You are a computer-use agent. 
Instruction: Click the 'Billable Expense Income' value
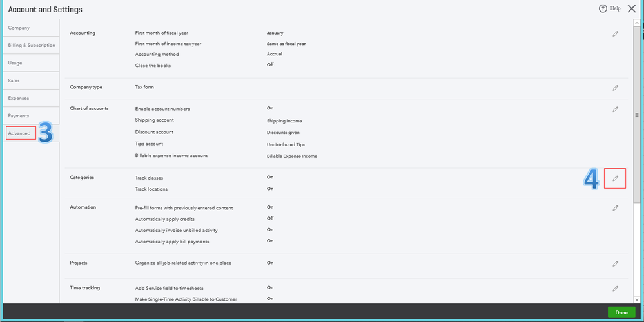pos(292,156)
